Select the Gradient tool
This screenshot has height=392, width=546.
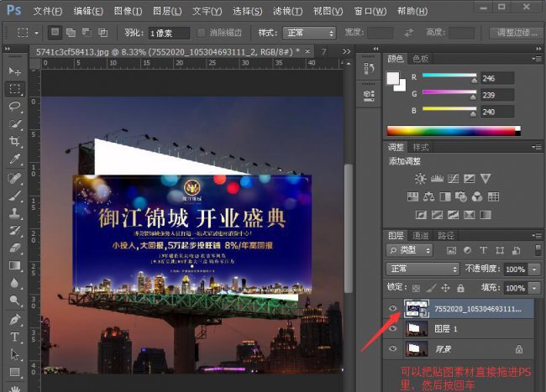tap(14, 265)
